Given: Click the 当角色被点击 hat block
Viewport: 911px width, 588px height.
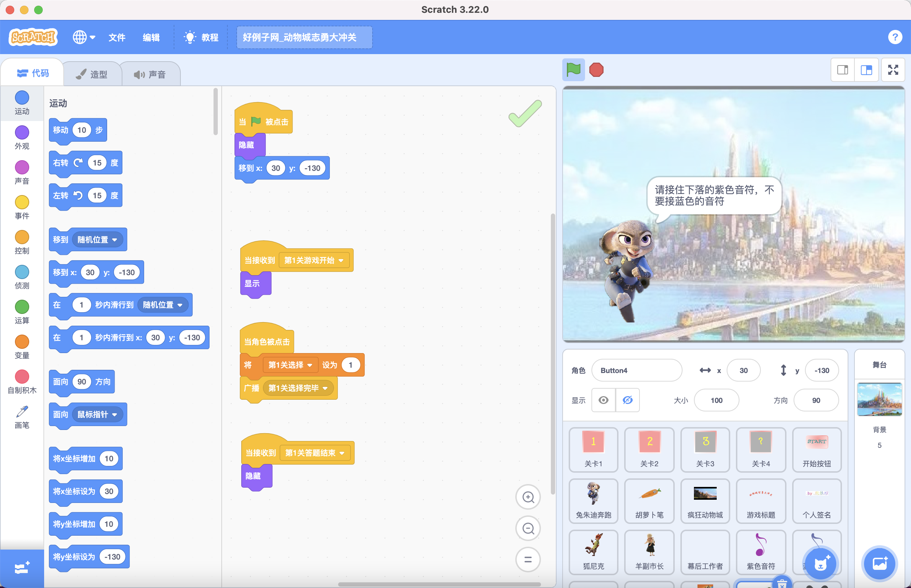Looking at the screenshot, I should (267, 338).
